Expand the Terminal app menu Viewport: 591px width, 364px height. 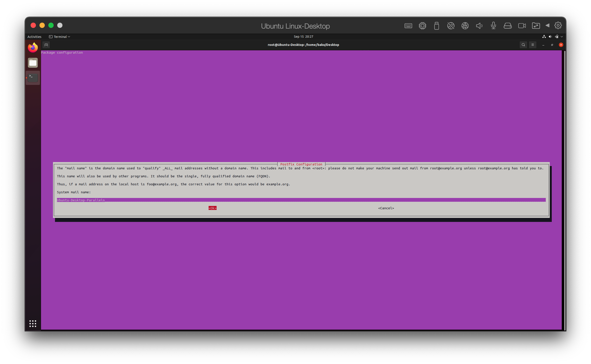pyautogui.click(x=59, y=37)
